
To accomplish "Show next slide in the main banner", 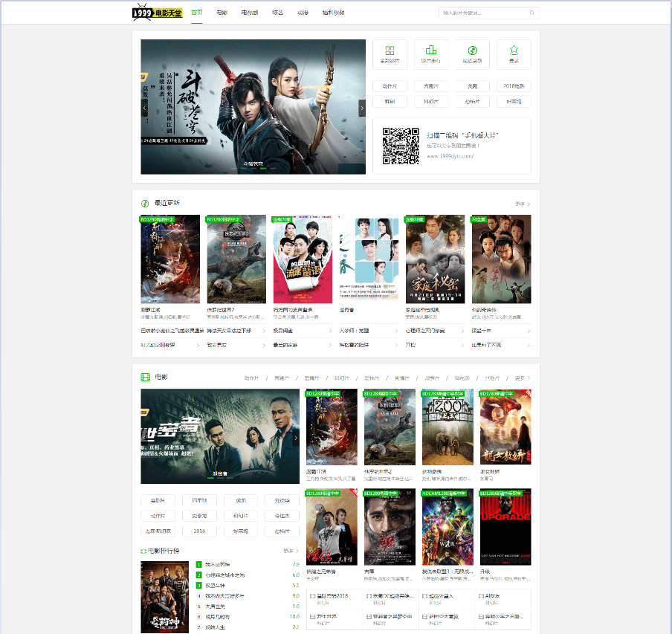I will (x=362, y=108).
